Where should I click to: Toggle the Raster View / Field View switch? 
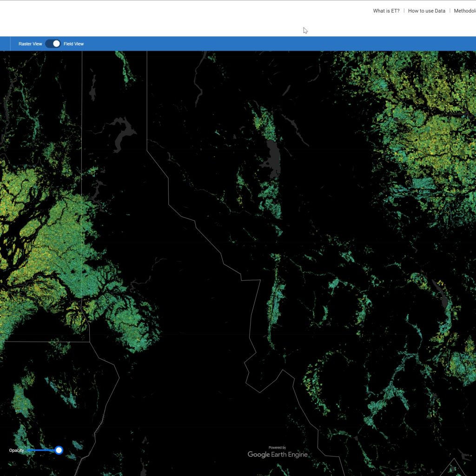[x=53, y=44]
